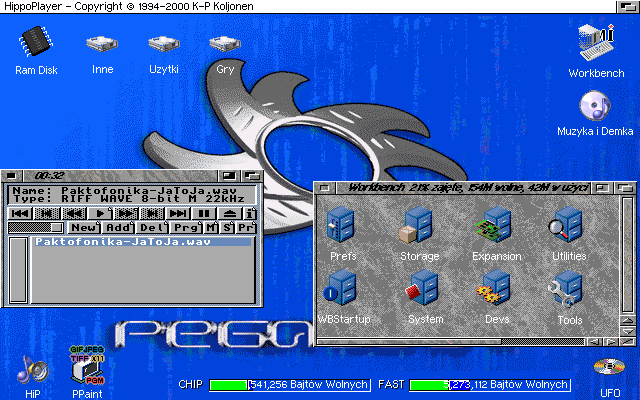Click the Workbench window horizontal scrollbar
The width and height of the screenshot is (640, 400).
pyautogui.click(x=451, y=342)
